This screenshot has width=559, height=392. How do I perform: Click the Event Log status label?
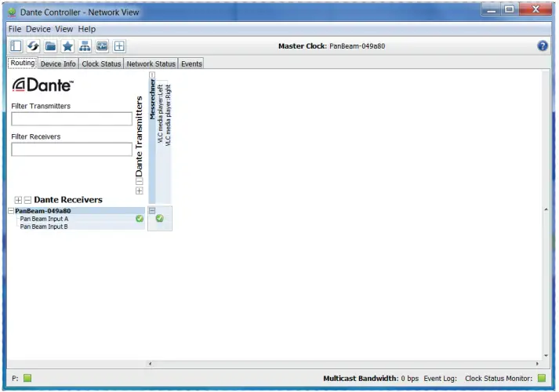tap(440, 378)
